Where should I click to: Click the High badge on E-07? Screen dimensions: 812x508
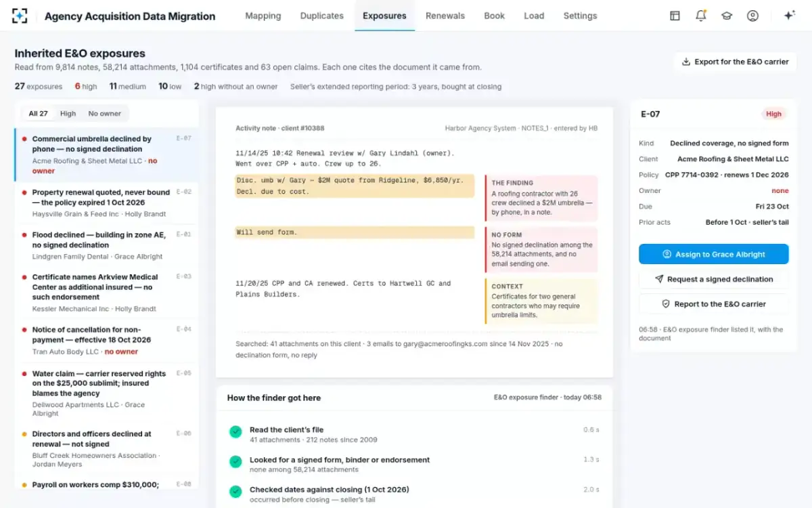point(773,114)
